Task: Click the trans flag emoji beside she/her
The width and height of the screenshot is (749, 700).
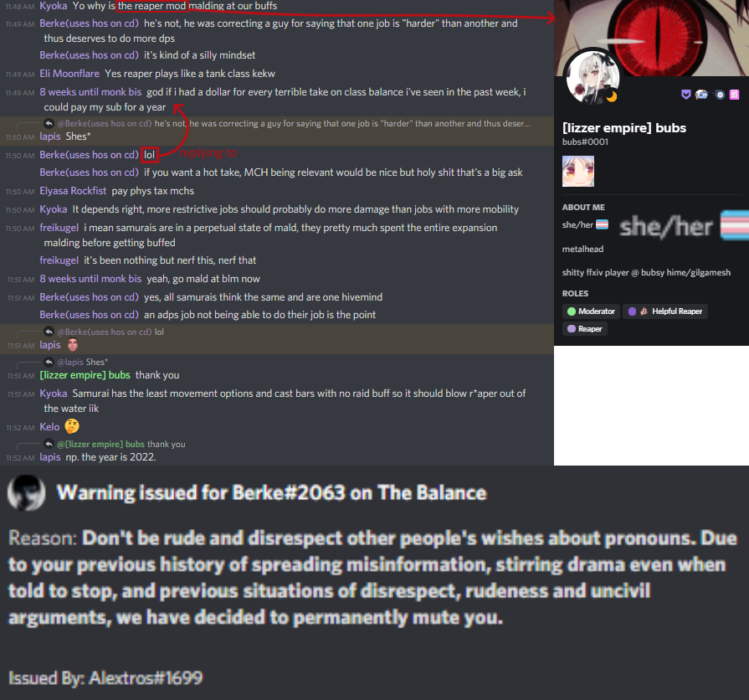Action: tap(602, 224)
